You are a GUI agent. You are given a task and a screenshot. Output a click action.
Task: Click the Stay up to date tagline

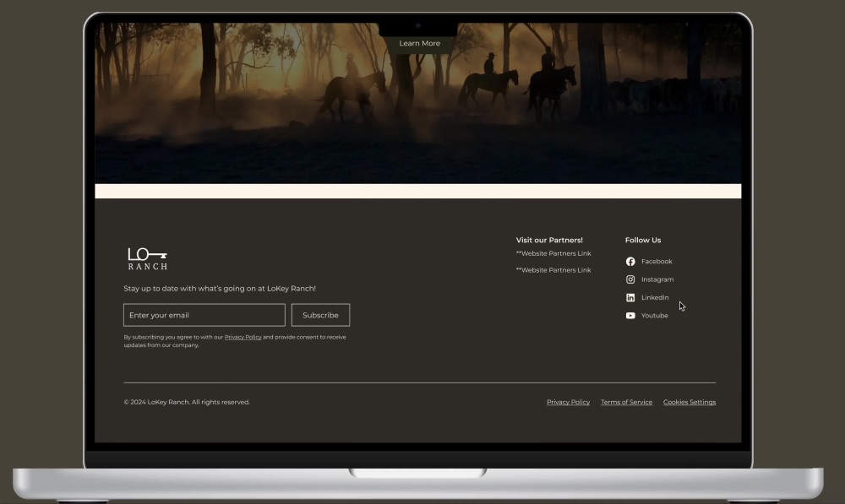pos(220,289)
